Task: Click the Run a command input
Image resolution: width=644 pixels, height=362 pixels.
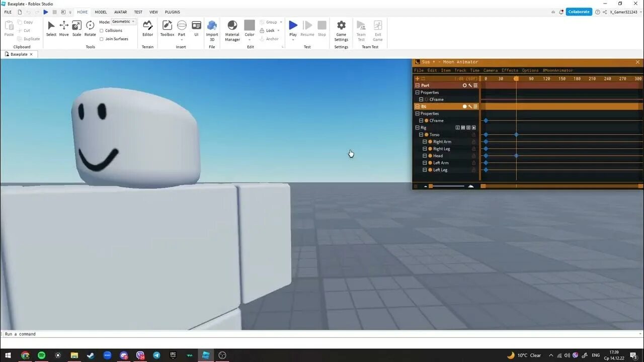Action: pos(322,334)
